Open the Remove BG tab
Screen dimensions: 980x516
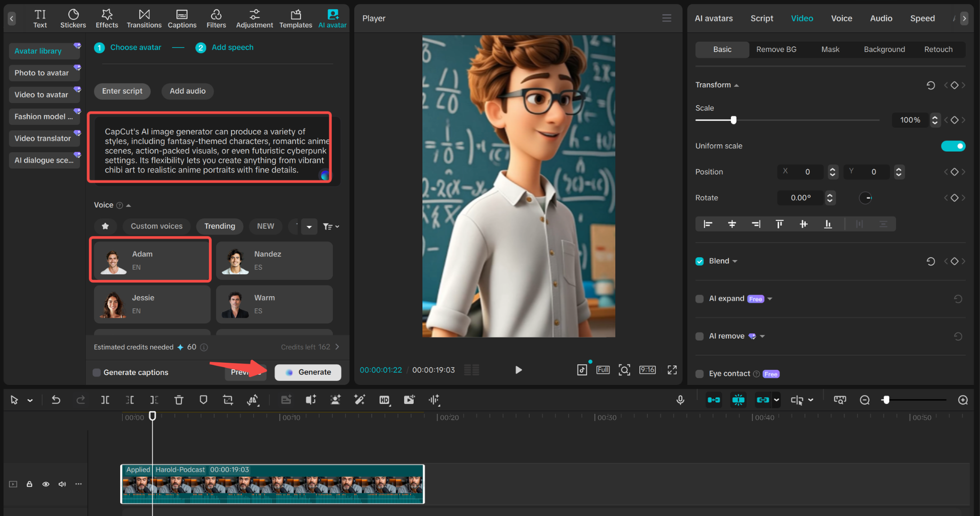(776, 50)
